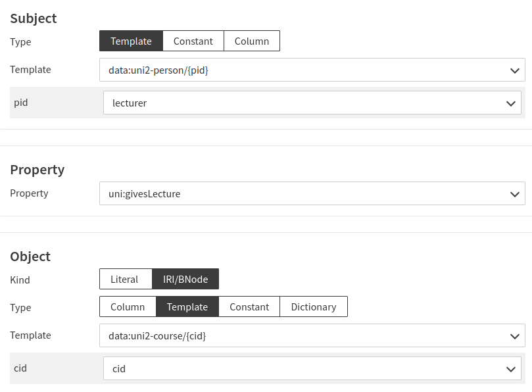Image resolution: width=532 pixels, height=392 pixels.
Task: Click the Object section heading
Action: pos(30,257)
